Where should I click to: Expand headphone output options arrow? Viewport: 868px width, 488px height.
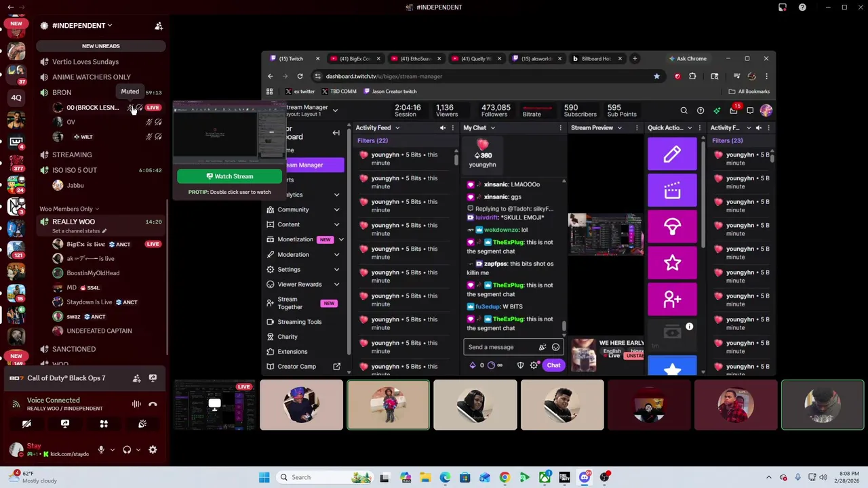click(x=138, y=450)
